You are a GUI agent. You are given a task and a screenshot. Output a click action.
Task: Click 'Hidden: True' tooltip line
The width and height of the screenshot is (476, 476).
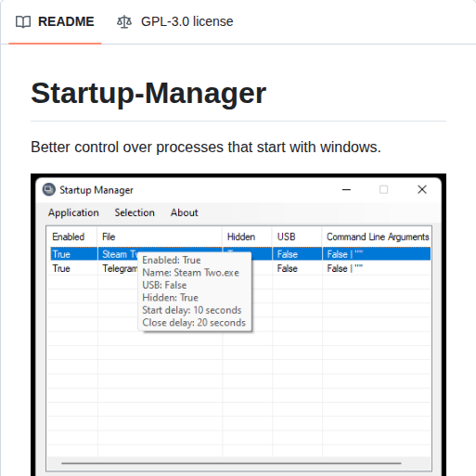click(171, 298)
